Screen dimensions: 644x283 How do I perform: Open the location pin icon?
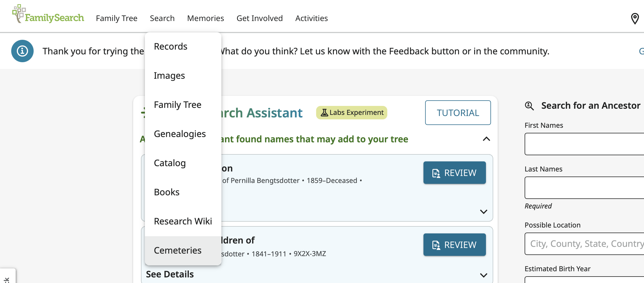(x=635, y=19)
